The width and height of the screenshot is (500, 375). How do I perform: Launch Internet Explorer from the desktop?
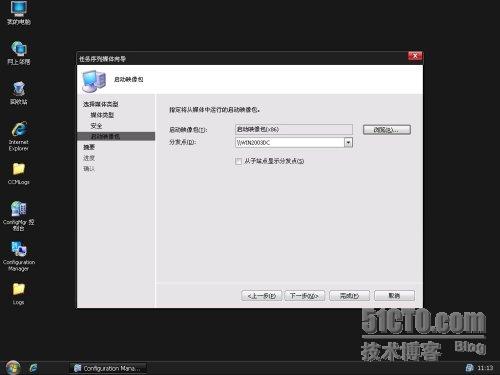click(x=19, y=136)
